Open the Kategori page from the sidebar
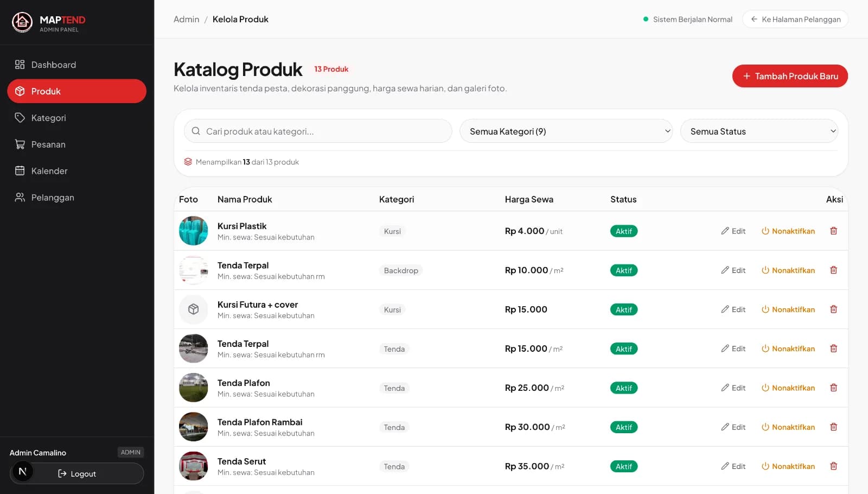868x494 pixels. tap(76, 118)
